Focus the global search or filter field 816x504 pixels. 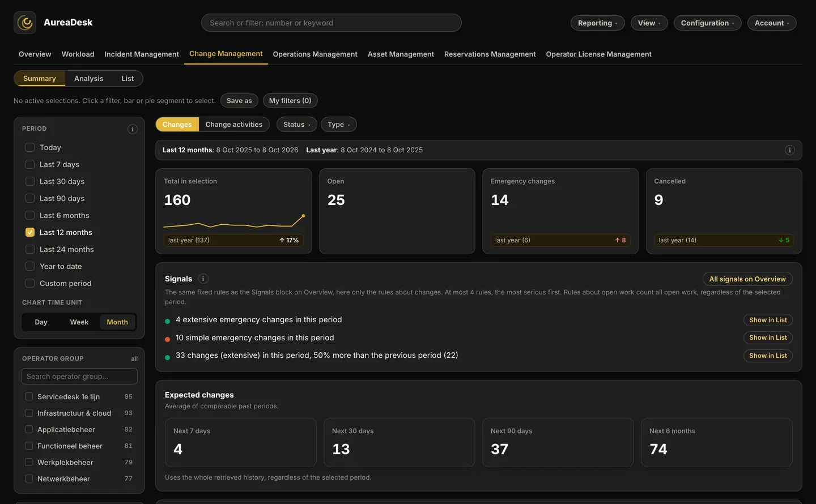coord(331,23)
